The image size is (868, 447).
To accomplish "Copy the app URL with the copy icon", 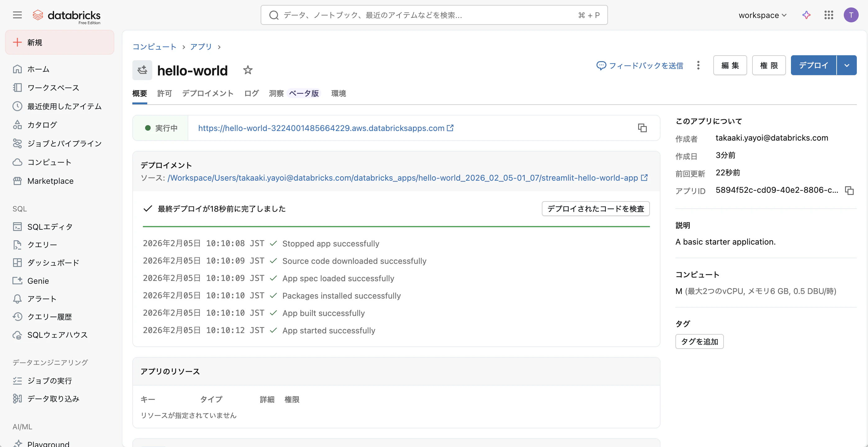I will coord(642,128).
